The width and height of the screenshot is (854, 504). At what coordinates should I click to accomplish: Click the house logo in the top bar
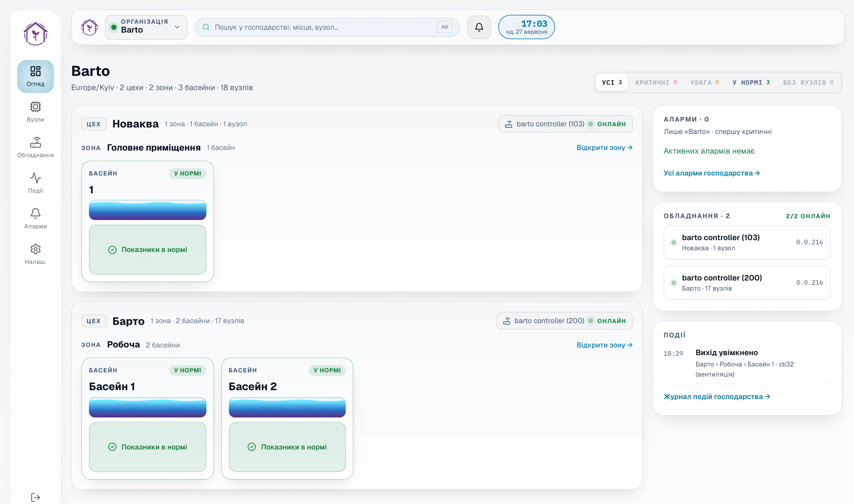coord(90,27)
